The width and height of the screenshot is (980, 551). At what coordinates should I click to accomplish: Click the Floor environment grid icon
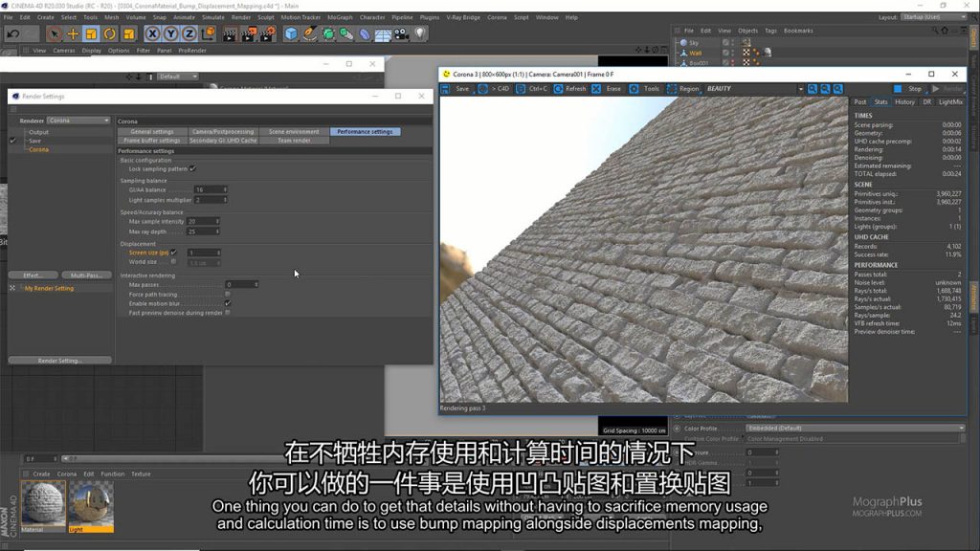(383, 33)
